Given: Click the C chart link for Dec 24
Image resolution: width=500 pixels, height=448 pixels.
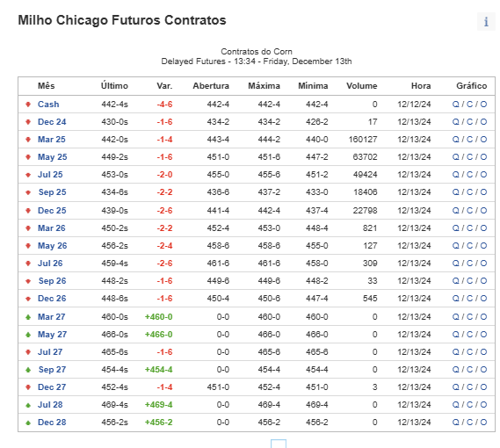Looking at the screenshot, I should point(470,122).
